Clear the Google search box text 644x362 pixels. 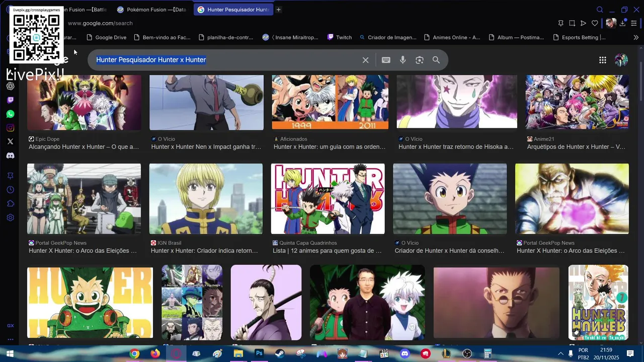tap(366, 60)
